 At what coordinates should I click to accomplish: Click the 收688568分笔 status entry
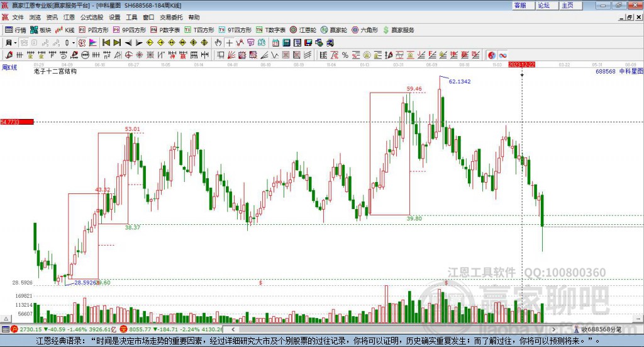pos(598,329)
